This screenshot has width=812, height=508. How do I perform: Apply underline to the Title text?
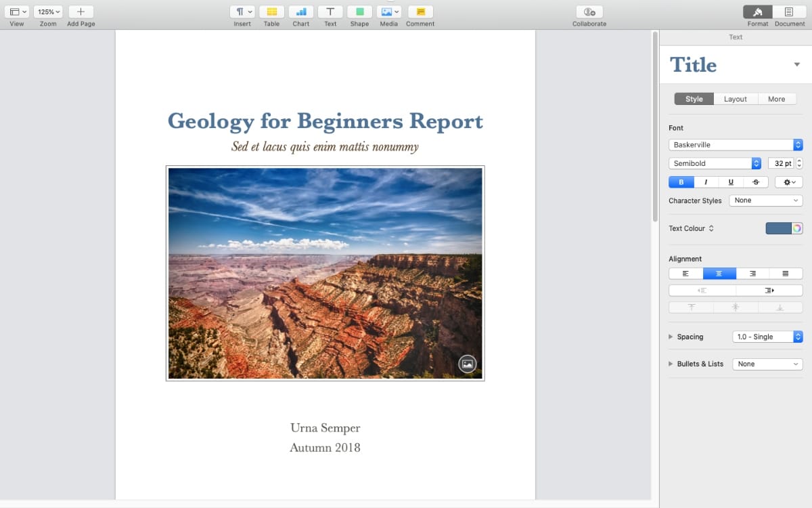click(731, 182)
